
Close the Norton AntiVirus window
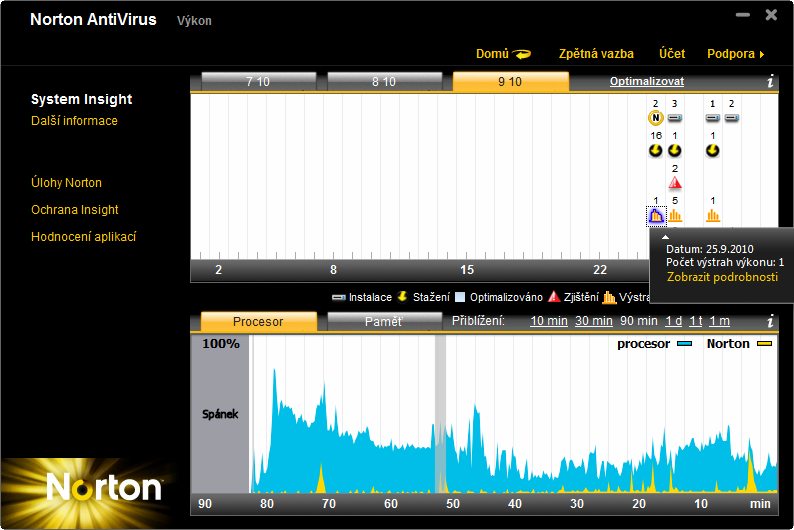click(x=771, y=15)
